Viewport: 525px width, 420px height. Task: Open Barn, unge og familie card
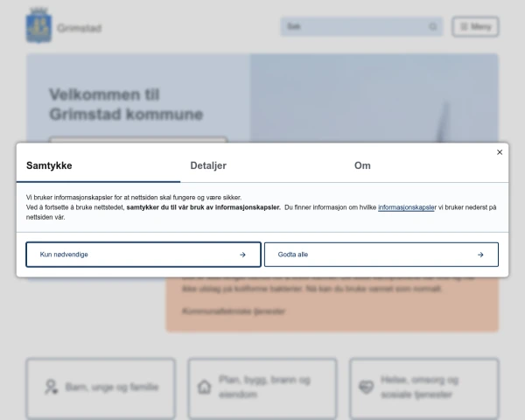[101, 388]
